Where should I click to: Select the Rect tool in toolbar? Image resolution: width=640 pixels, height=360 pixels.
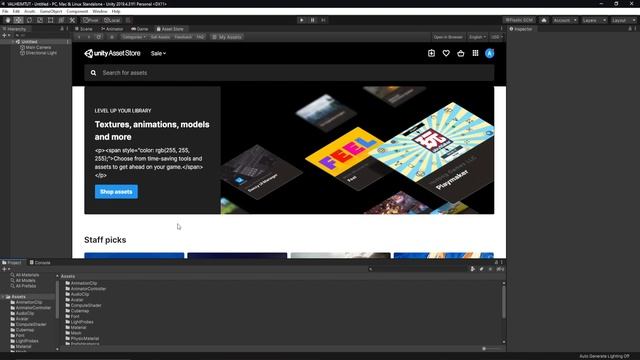(x=51, y=20)
